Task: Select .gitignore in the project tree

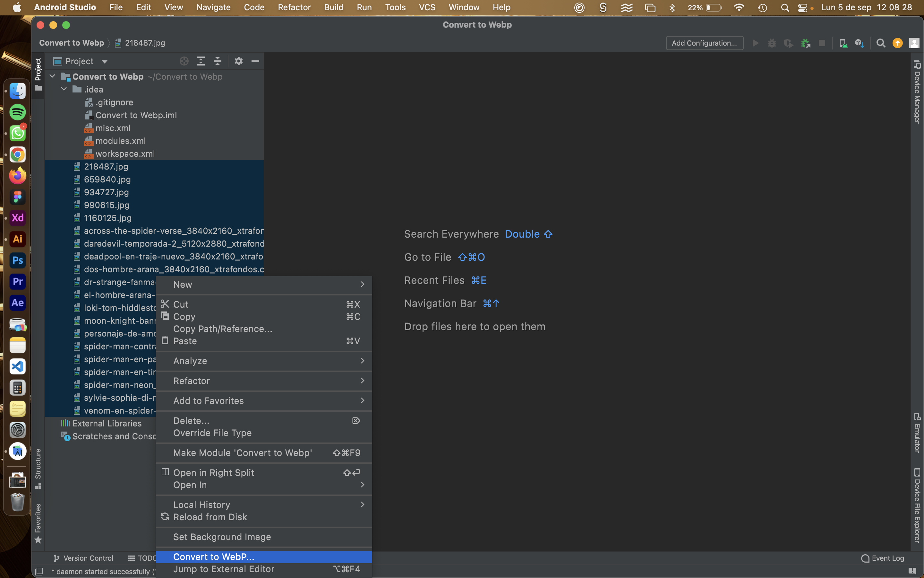Action: pyautogui.click(x=154, y=102)
